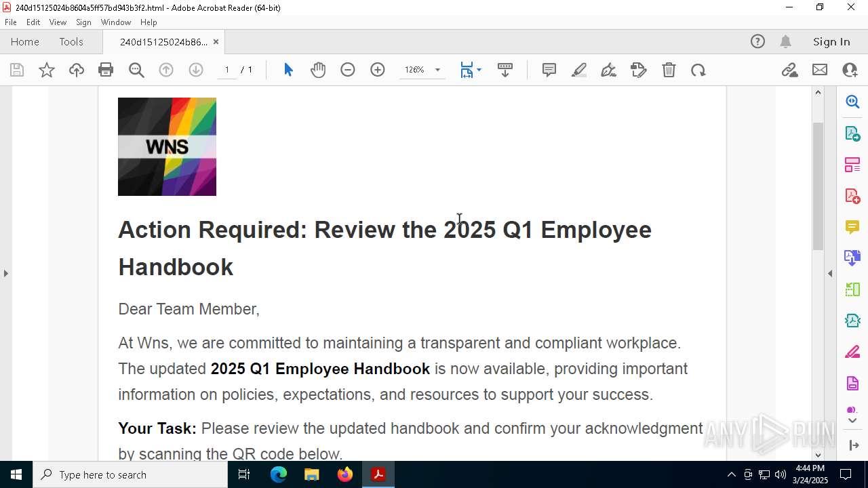Open the teal scan tool in pane
This screenshot has width=868, height=488.
(x=852, y=321)
